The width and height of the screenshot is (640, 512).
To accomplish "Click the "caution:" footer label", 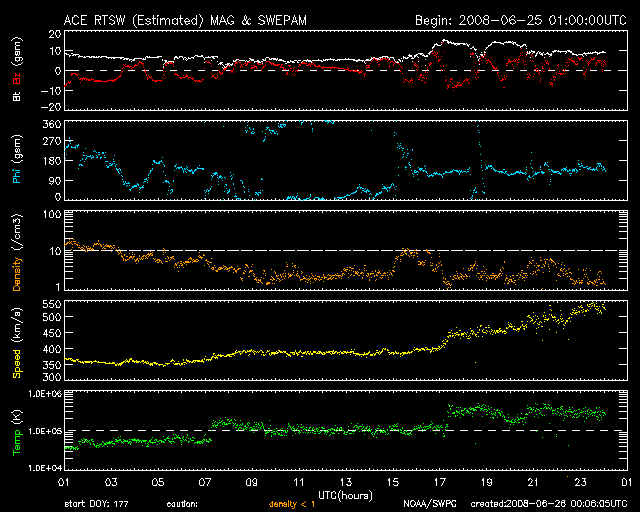I will pyautogui.click(x=182, y=504).
